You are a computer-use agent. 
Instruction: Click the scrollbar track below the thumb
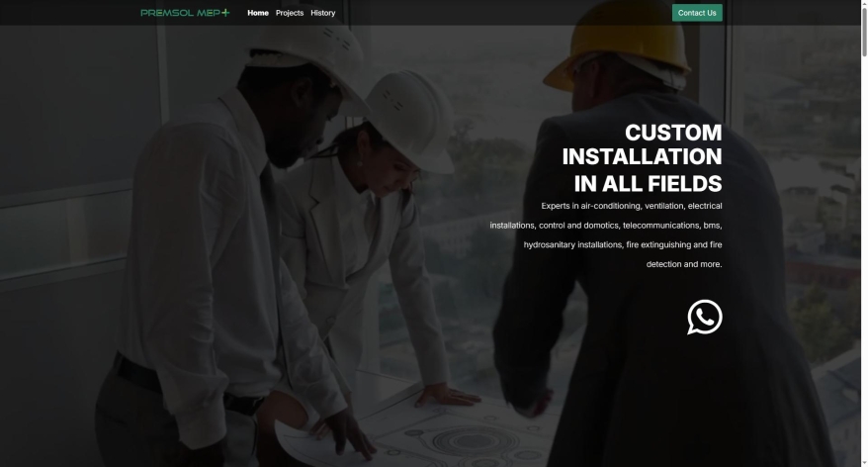(x=864, y=255)
